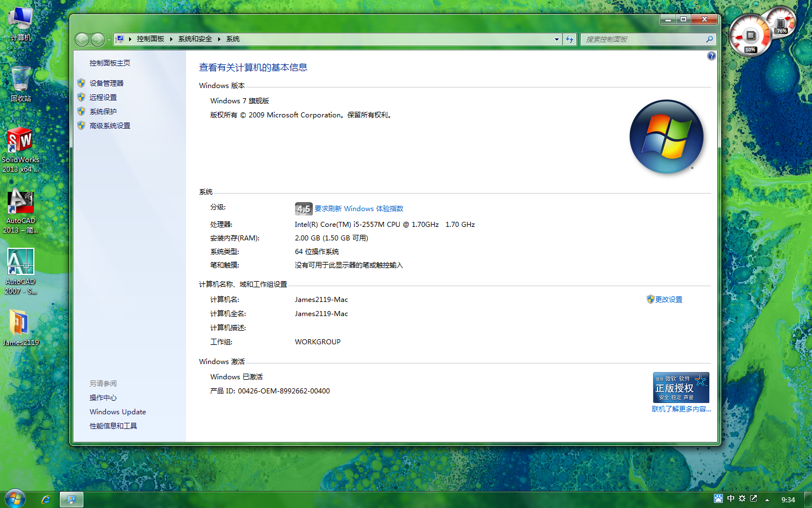Open 性能信息和工具 link in left pane
Viewport: 812px width, 508px height.
point(113,426)
